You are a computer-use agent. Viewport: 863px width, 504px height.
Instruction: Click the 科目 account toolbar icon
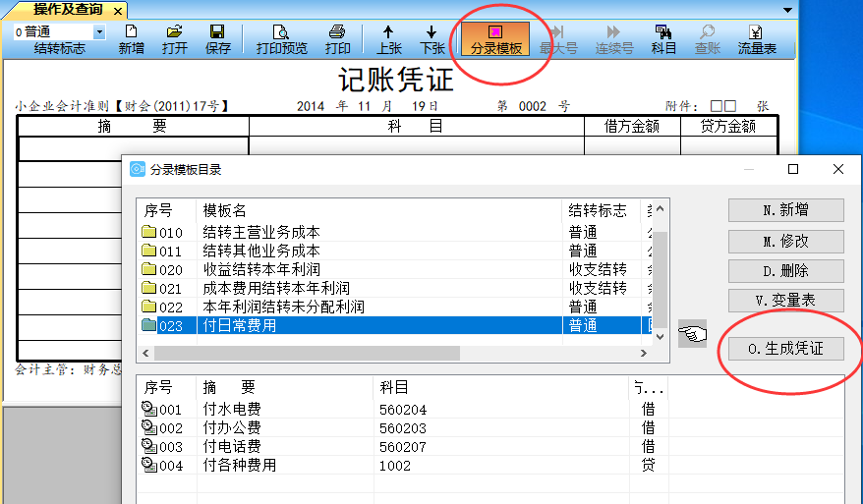coord(663,39)
